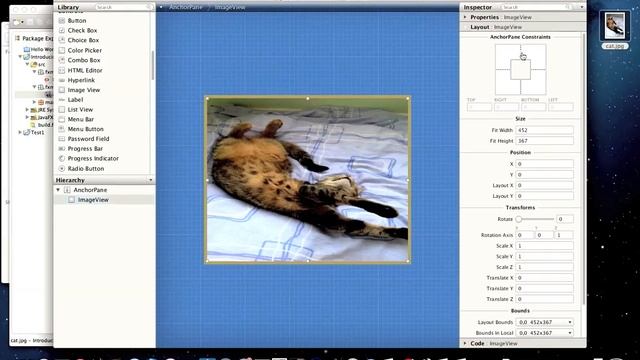Select the HTML Editor control icon

coord(62,70)
